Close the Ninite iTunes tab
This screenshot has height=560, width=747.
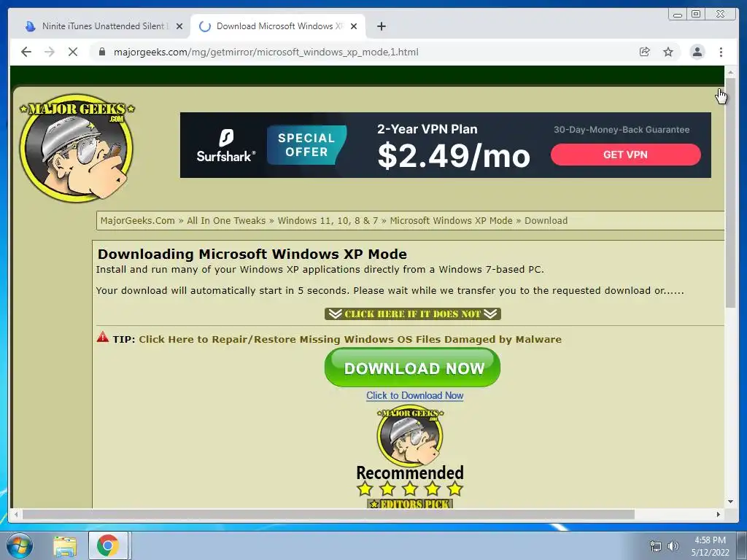179,26
